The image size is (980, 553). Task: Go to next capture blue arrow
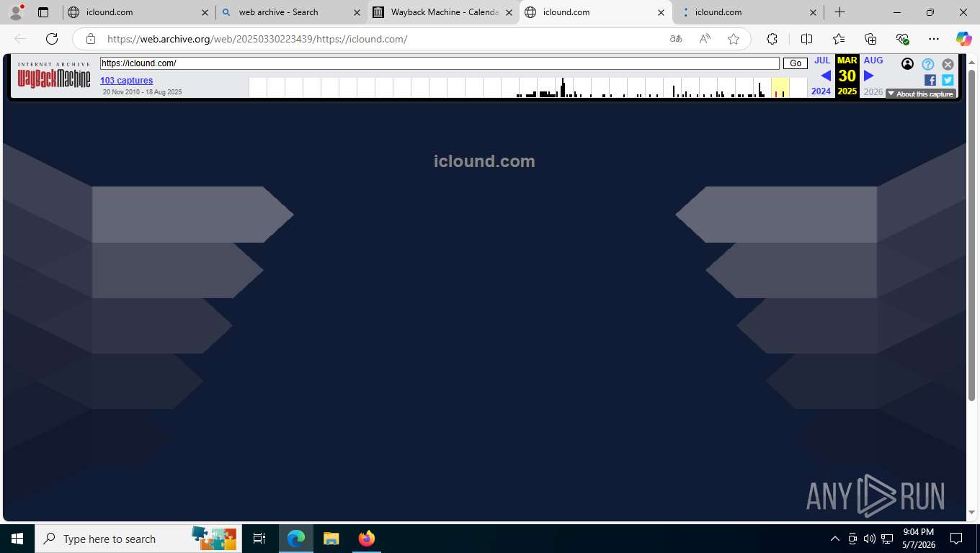pos(868,76)
